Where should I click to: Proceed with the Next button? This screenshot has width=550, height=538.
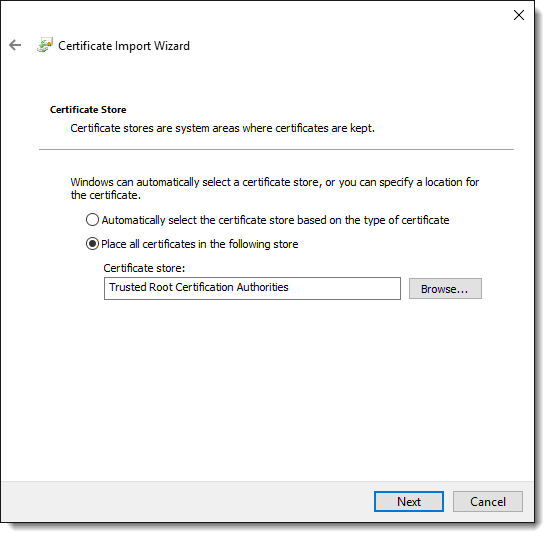click(409, 502)
